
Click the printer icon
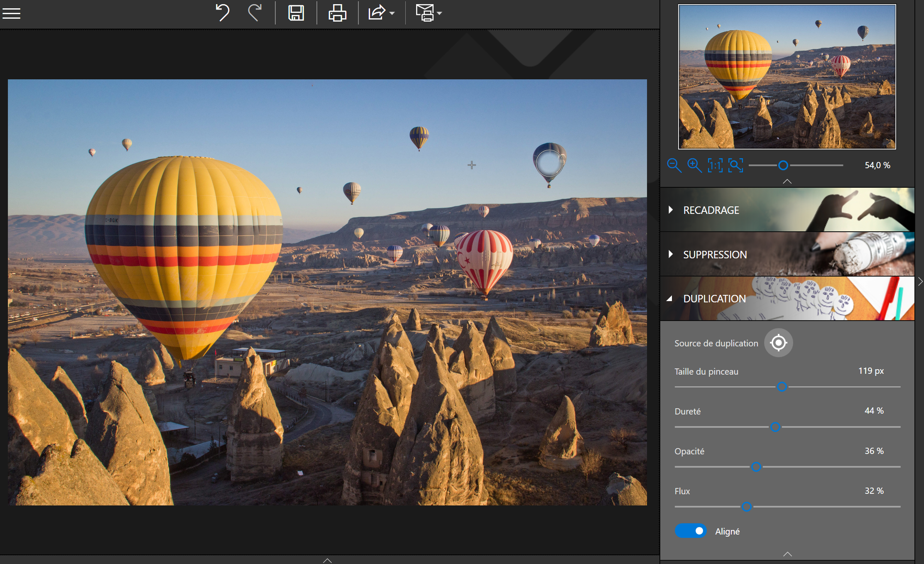click(337, 13)
